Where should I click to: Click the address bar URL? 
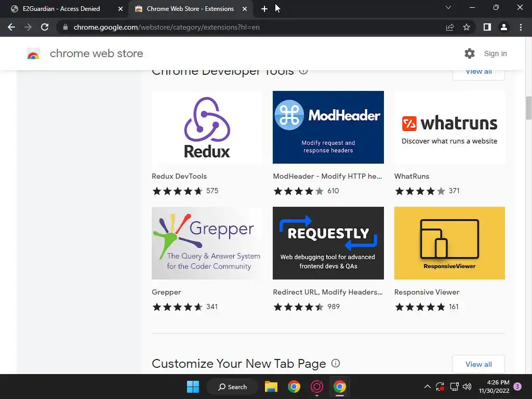point(167,27)
